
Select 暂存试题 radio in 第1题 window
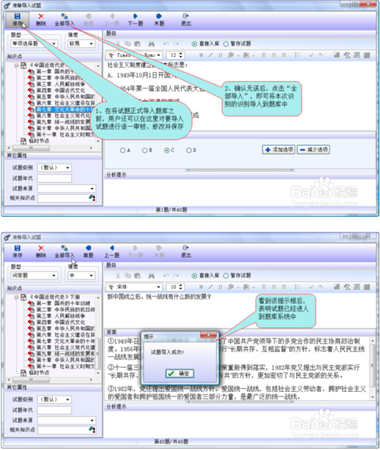(x=226, y=44)
